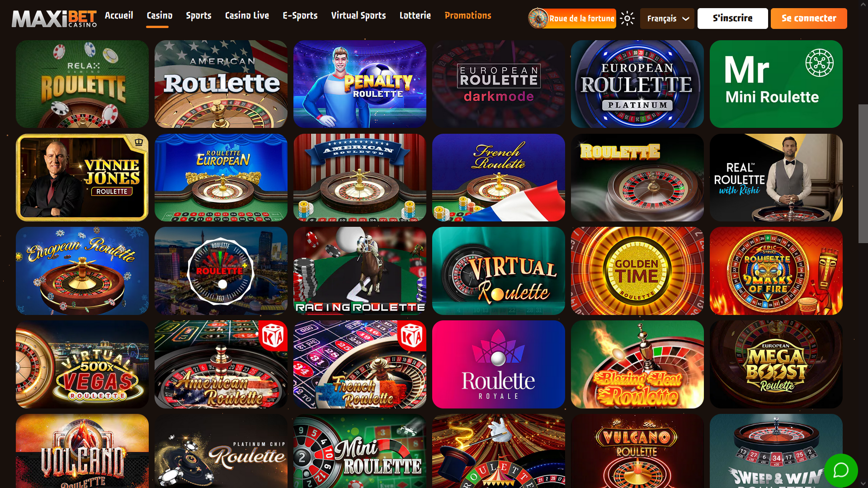Open the Racing Roulette game tile

[x=360, y=271]
